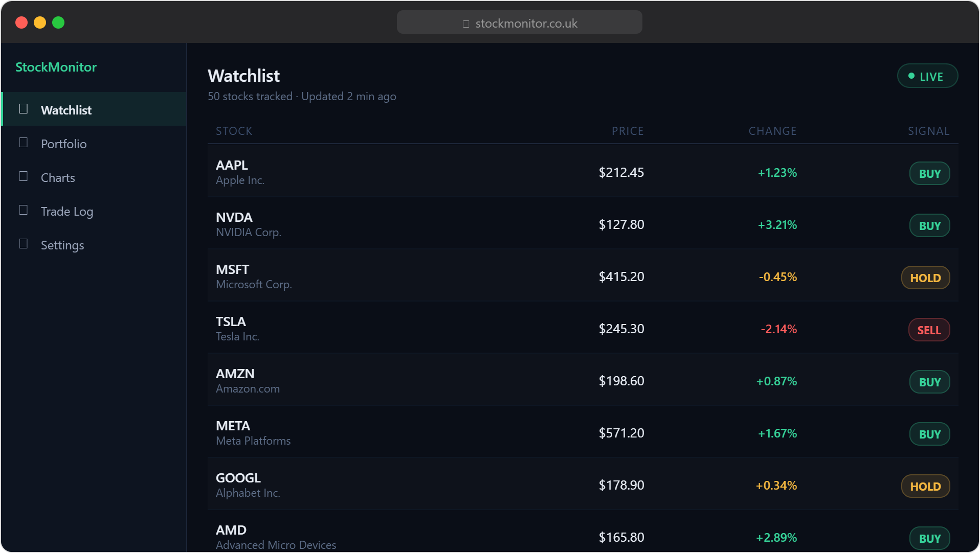Click the $178.90 price value
980x553 pixels.
pos(621,486)
